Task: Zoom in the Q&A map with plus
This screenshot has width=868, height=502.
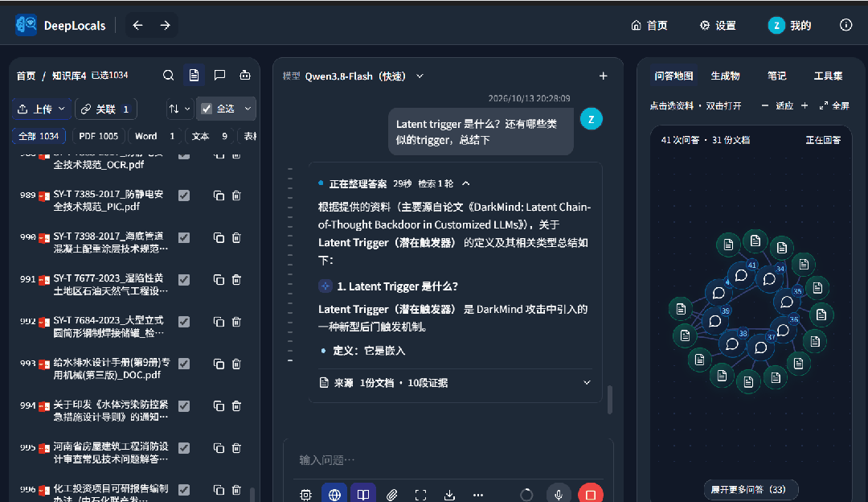Action: 805,105
